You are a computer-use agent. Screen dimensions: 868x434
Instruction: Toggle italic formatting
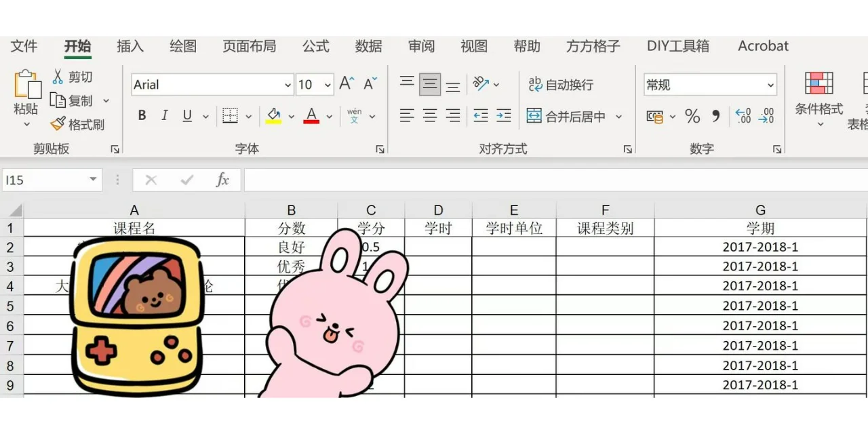click(x=164, y=116)
